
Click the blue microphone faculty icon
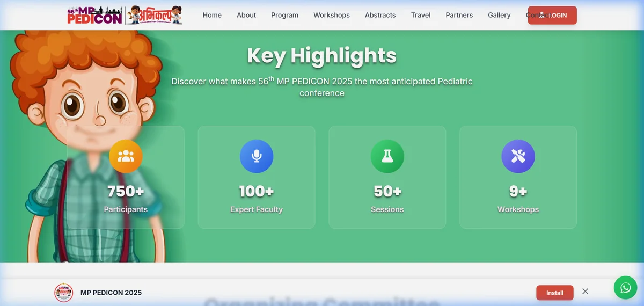257,156
